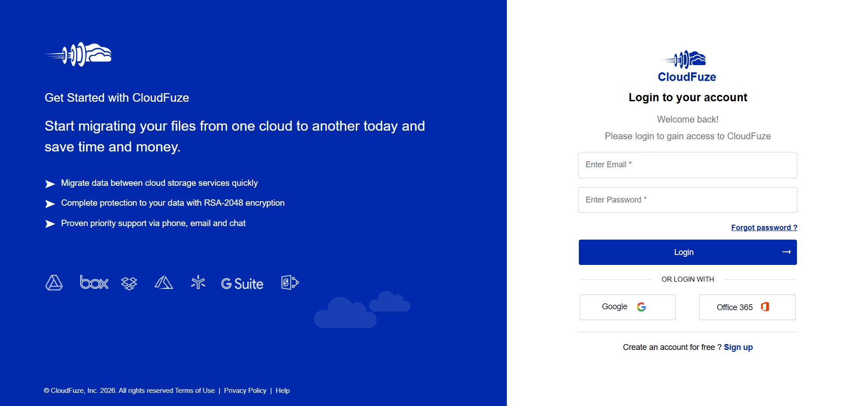Click the "Login to your account" heading
The image size is (868, 406).
687,98
